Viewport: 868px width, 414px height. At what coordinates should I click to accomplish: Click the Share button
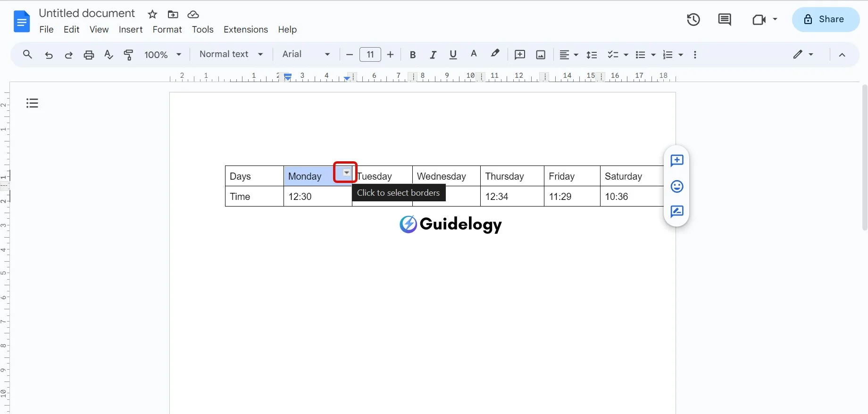click(826, 19)
